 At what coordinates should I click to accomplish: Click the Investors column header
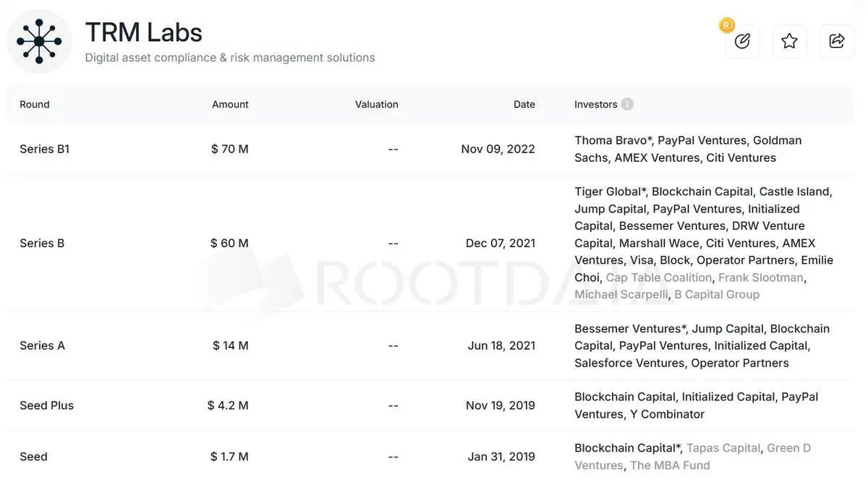coord(596,104)
